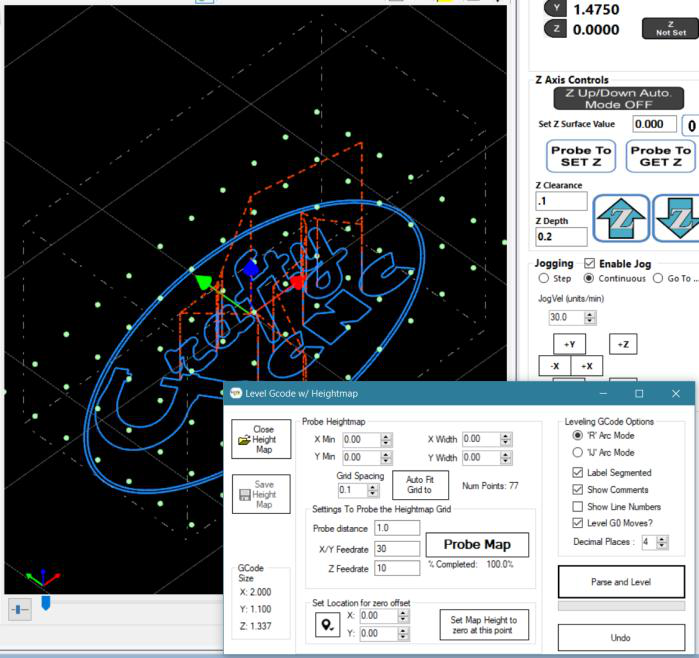The image size is (699, 658).
Task: Click the Decimal Places value field
Action: pyautogui.click(x=649, y=542)
